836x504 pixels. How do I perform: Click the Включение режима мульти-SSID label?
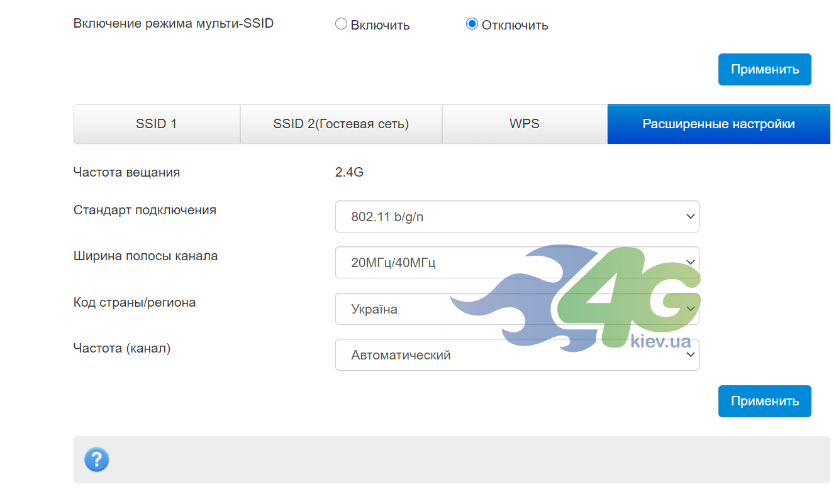click(174, 23)
